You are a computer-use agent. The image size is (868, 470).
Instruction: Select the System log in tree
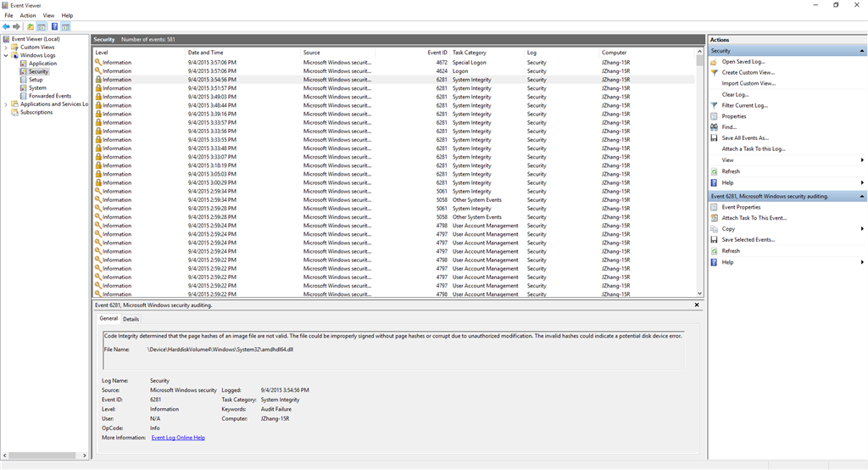[x=37, y=88]
